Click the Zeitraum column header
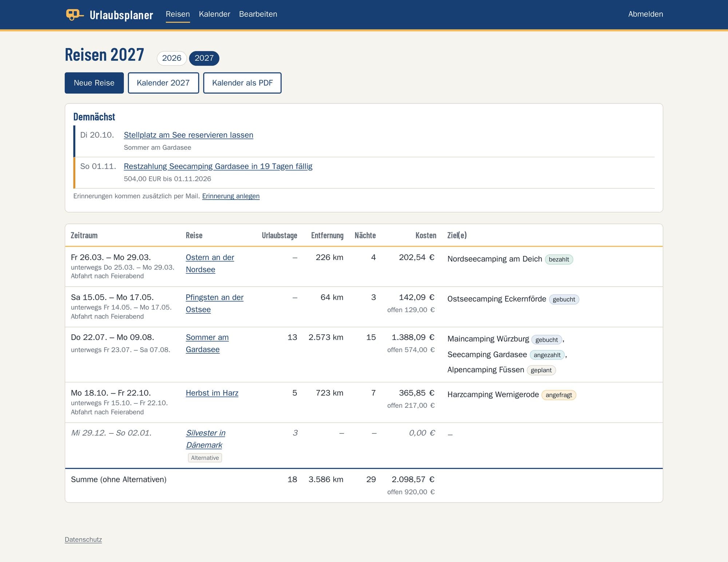Viewport: 728px width, 562px height. (x=84, y=235)
